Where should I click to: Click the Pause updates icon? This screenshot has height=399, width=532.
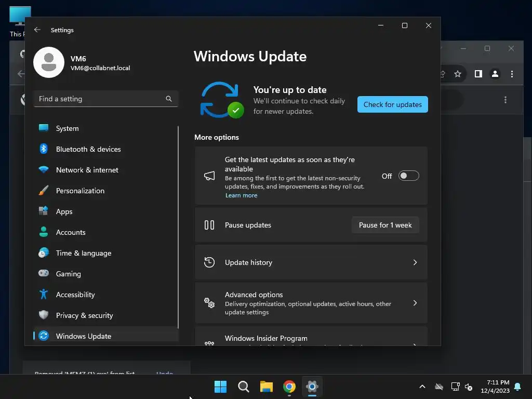[x=209, y=225]
